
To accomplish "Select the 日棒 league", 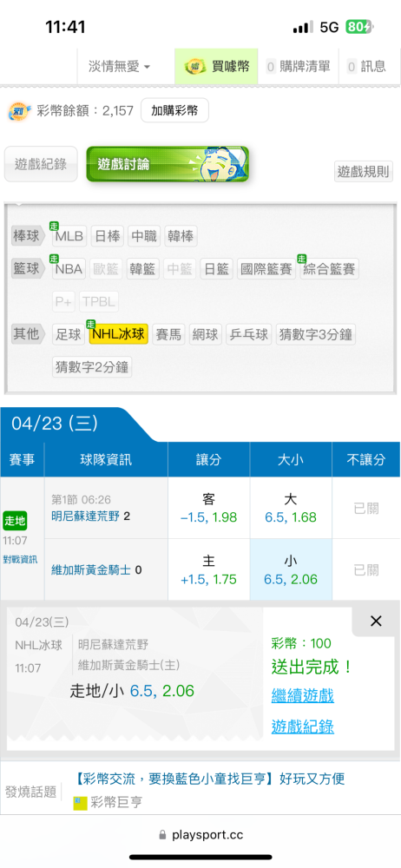I will [107, 236].
